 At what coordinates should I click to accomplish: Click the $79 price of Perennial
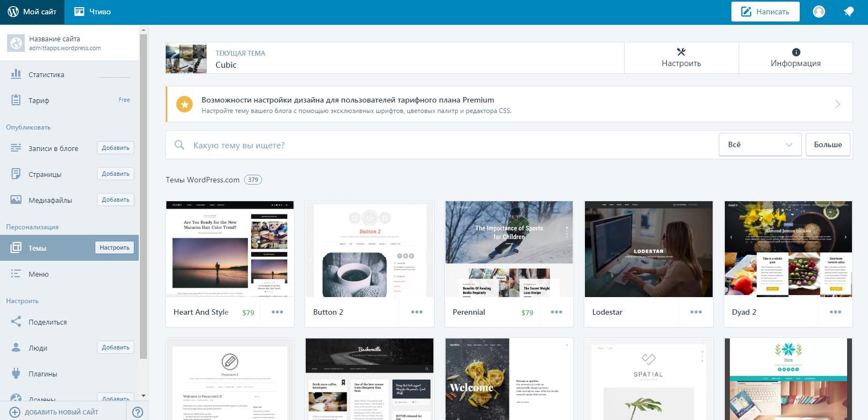click(x=527, y=313)
